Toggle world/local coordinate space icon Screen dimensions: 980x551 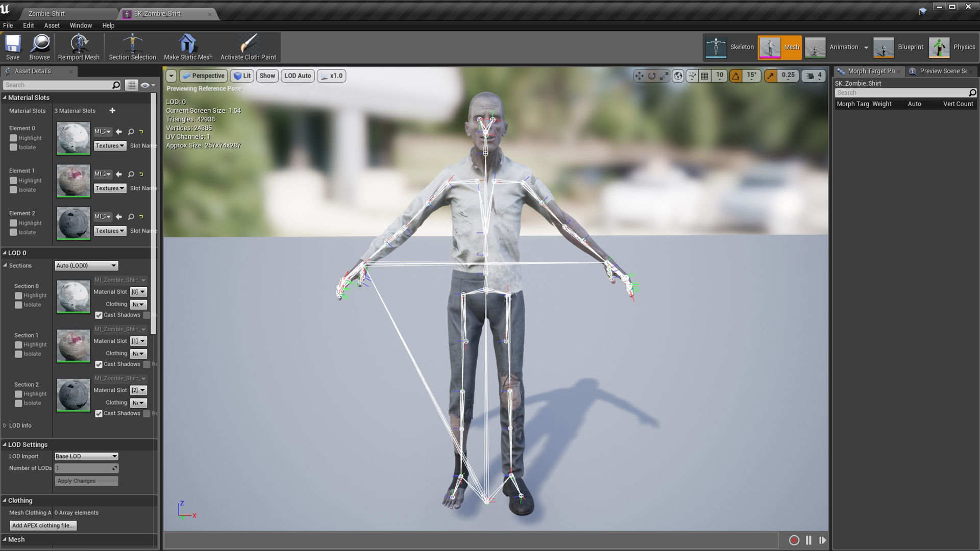pos(678,76)
